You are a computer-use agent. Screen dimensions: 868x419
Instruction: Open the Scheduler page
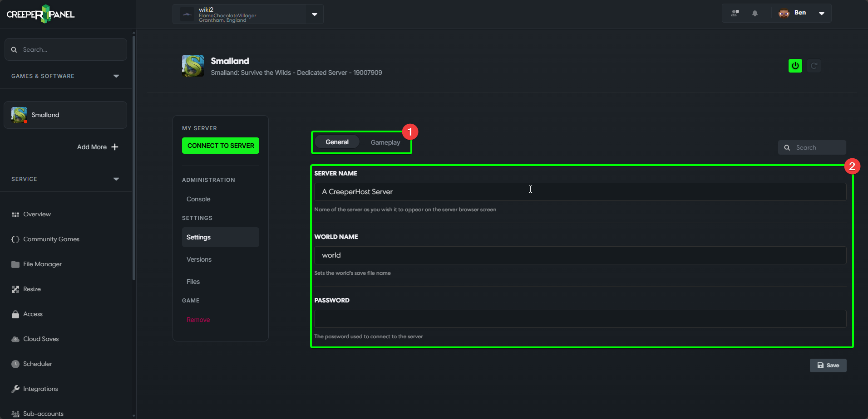pyautogui.click(x=38, y=364)
